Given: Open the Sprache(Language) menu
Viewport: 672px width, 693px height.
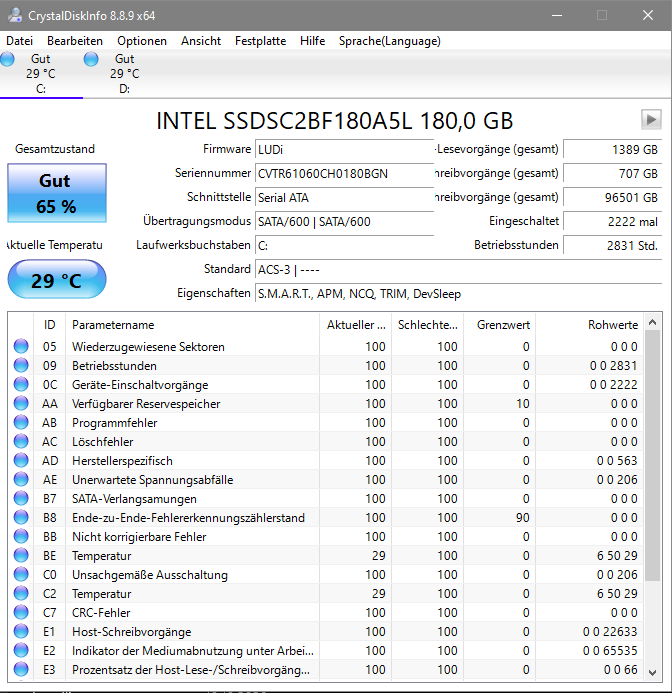Looking at the screenshot, I should pyautogui.click(x=389, y=41).
